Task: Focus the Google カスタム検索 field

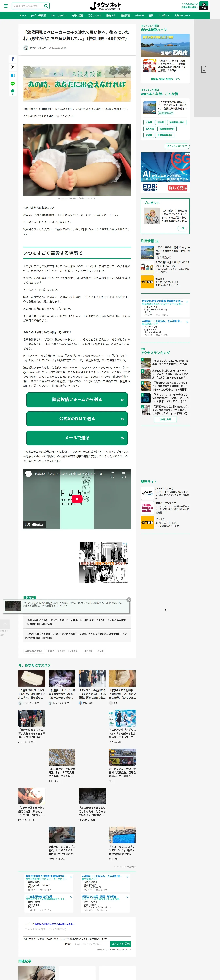Action: click(x=27, y=6)
